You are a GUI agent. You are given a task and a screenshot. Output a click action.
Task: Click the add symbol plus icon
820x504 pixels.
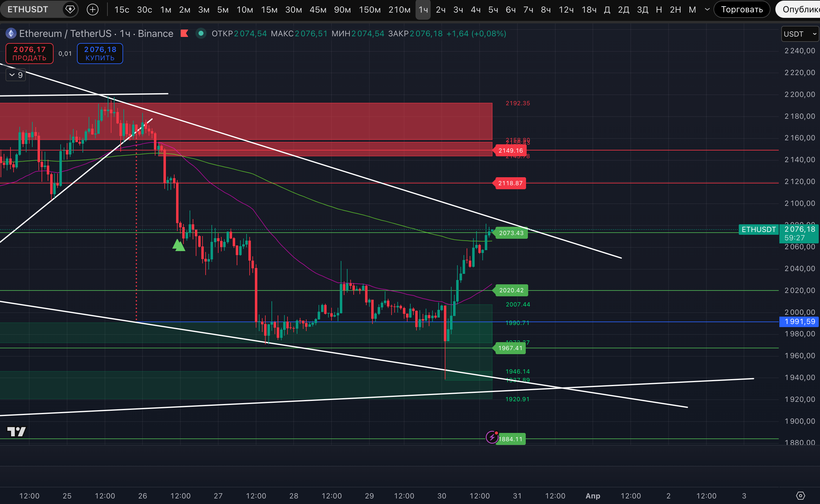(x=92, y=9)
